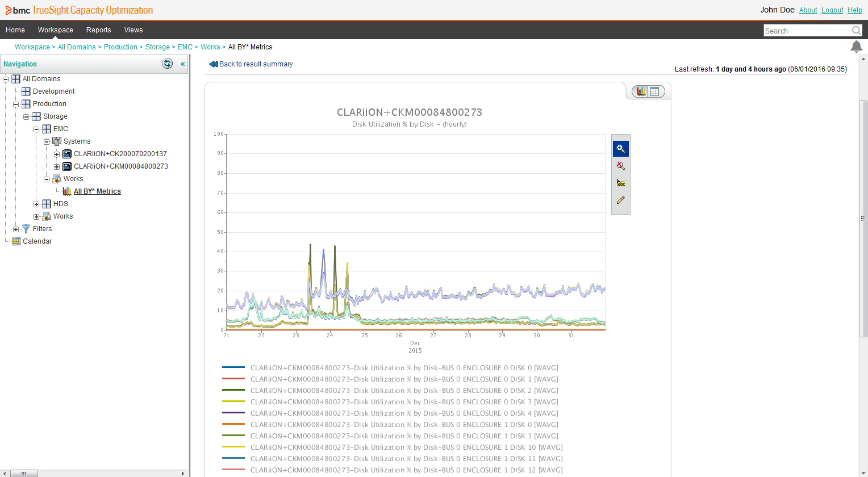Click the BMC logo
868x477 pixels.
[x=18, y=10]
